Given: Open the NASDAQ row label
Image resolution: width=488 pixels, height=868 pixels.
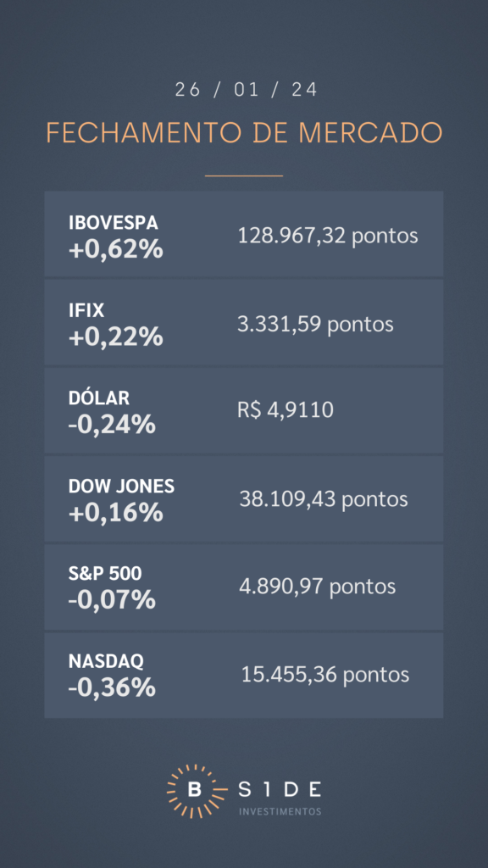Looking at the screenshot, I should coord(106,661).
